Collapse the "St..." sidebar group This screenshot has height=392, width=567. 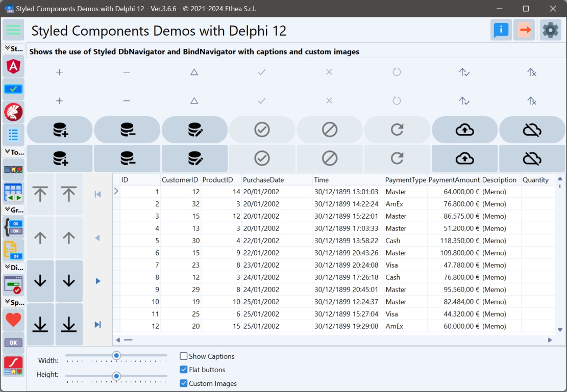click(13, 49)
